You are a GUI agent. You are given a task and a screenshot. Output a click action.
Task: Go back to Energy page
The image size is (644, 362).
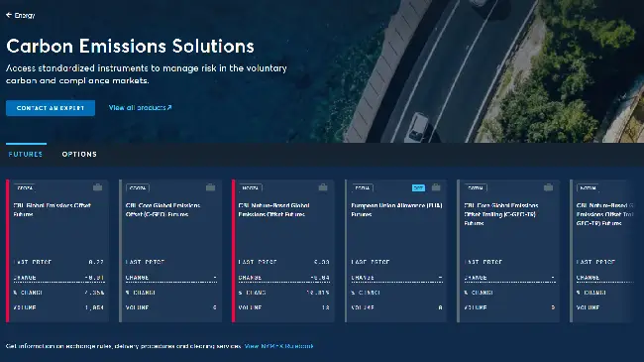(x=21, y=15)
